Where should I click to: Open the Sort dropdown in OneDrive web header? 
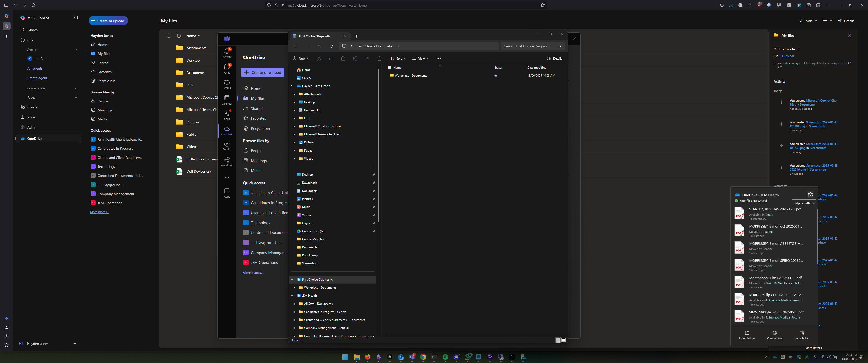coord(808,21)
